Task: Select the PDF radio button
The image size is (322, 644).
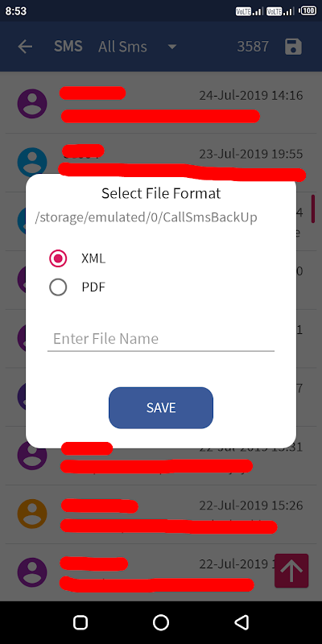Action: tap(58, 287)
